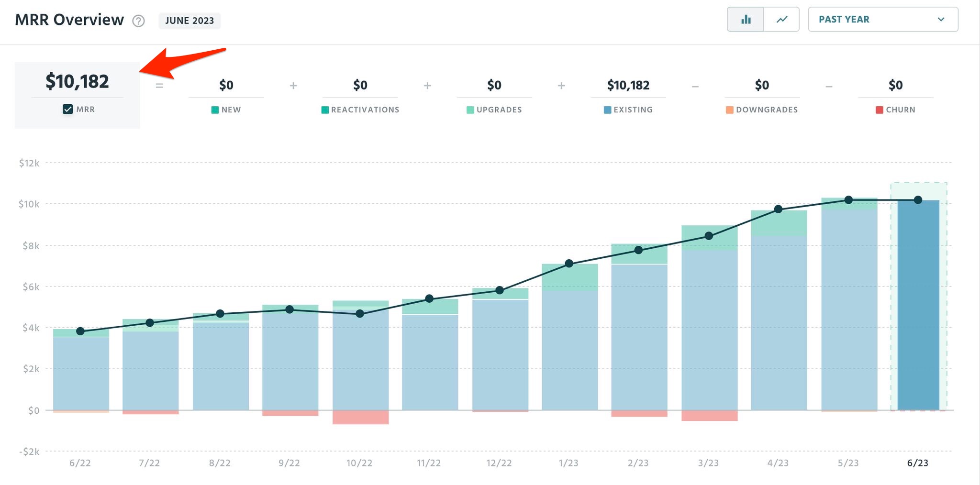
Task: Click the 6/23 x-axis label
Action: [918, 463]
